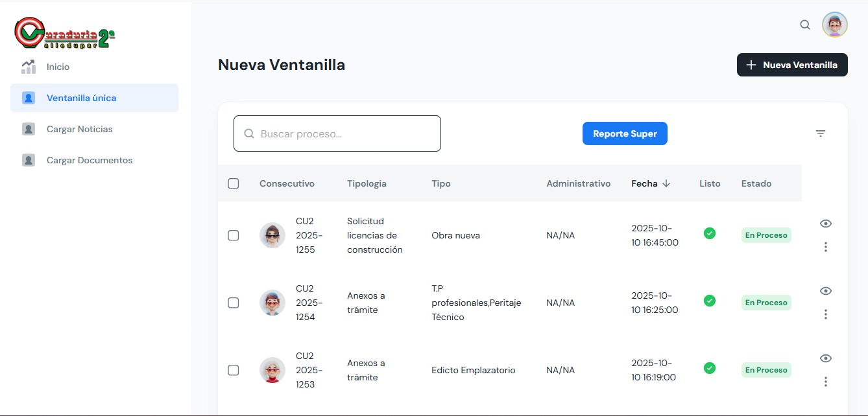Click eye icon for CU2 2025-1254 row
This screenshot has width=868, height=416.
(x=825, y=291)
